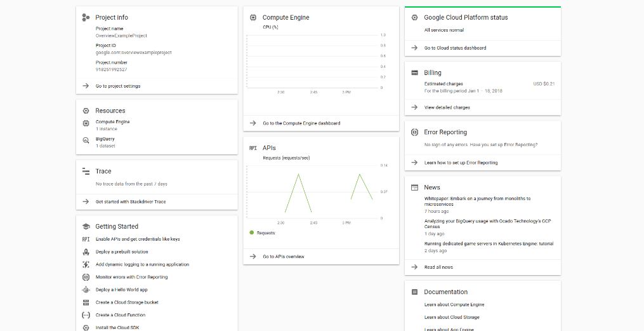The height and width of the screenshot is (331, 644).
Task: Select Create a Cloud Storage bucket
Action: coord(127,302)
